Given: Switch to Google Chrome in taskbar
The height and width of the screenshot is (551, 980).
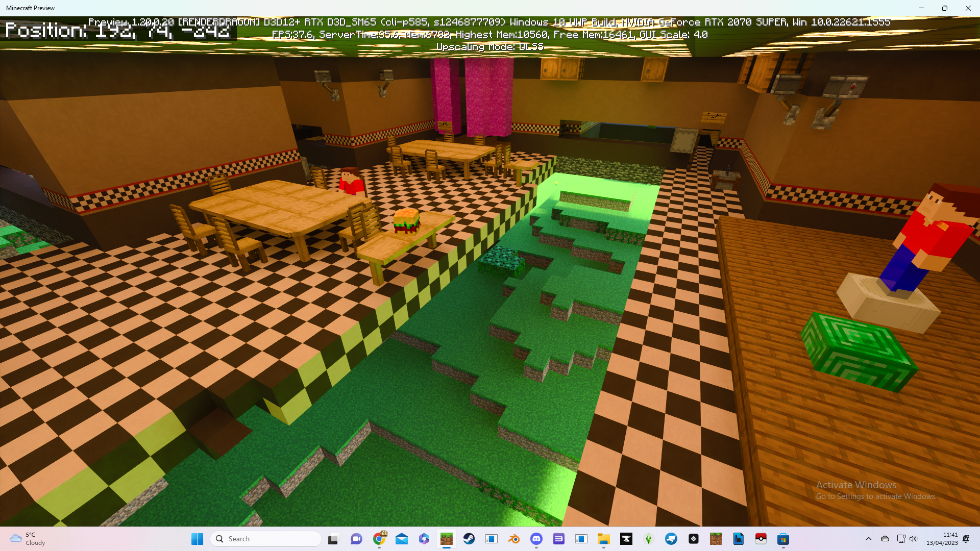Looking at the screenshot, I should (x=379, y=539).
